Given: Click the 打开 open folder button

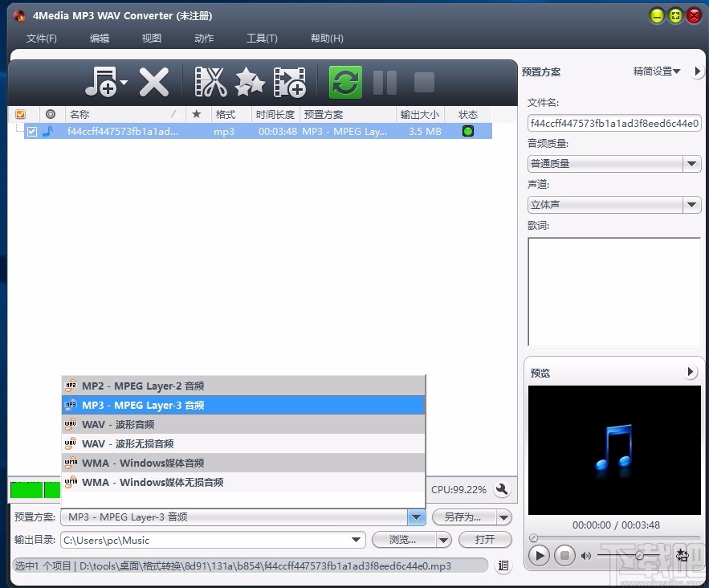Looking at the screenshot, I should click(x=485, y=540).
